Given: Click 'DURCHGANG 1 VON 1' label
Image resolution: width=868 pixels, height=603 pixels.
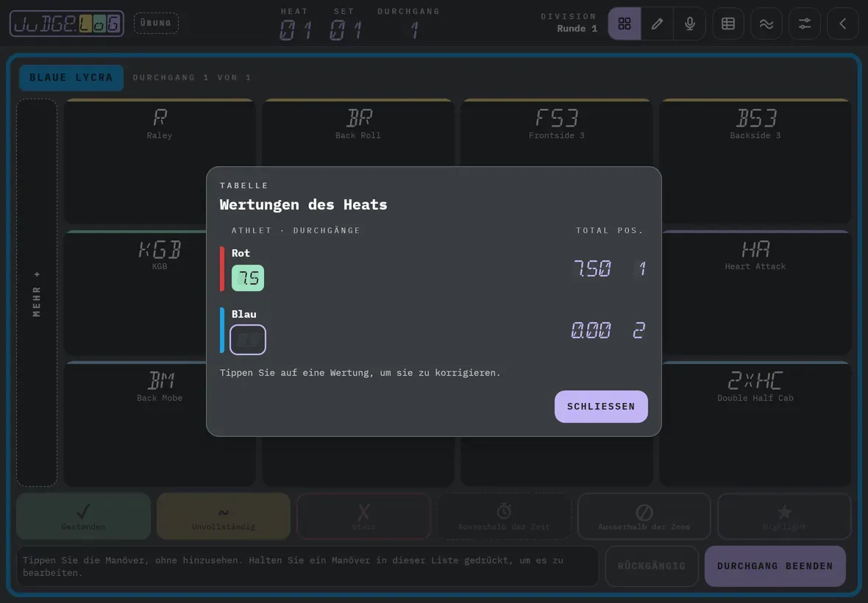Looking at the screenshot, I should pos(192,77).
